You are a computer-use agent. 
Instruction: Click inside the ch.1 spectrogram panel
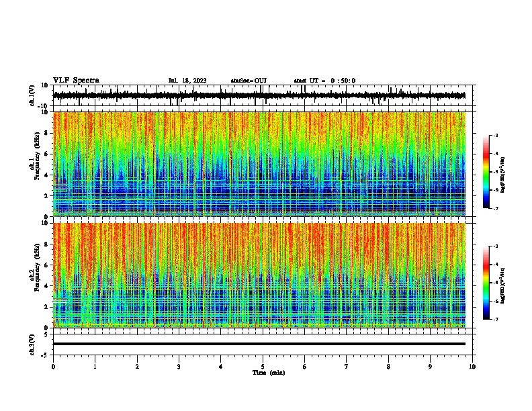(259, 164)
